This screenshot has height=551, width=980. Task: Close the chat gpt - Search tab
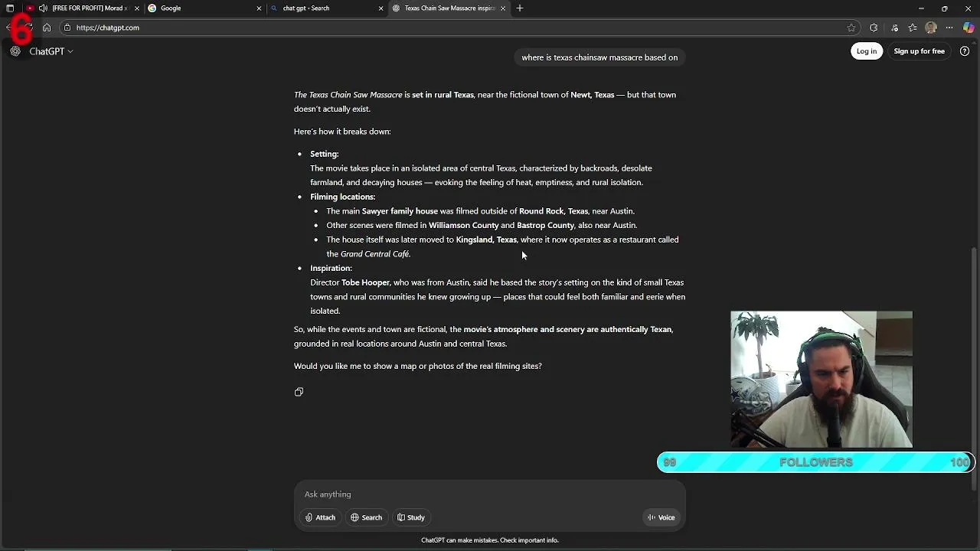[x=381, y=8]
